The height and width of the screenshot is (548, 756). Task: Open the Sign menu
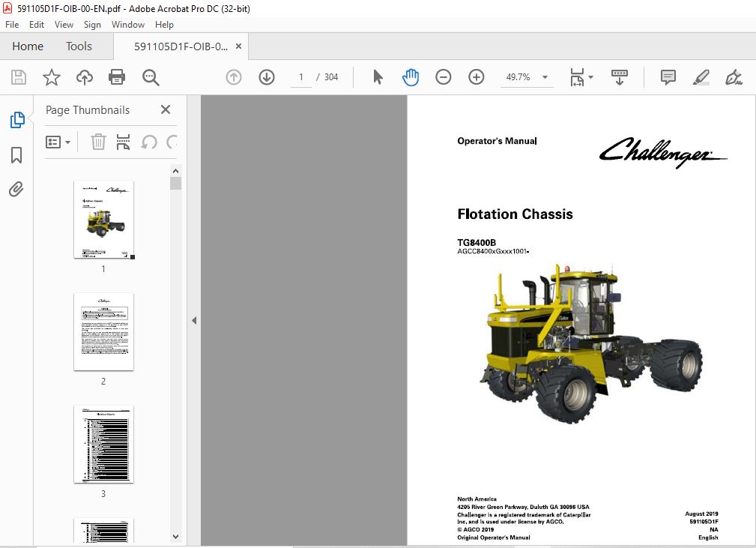92,25
